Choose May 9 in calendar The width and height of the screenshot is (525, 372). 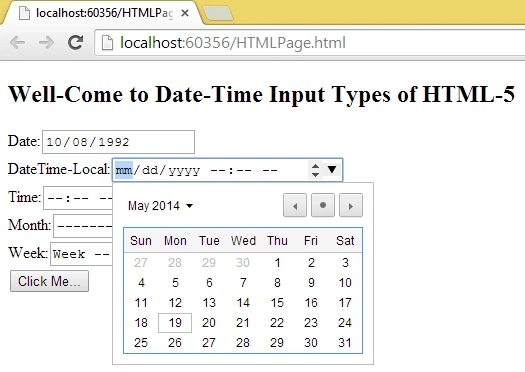coord(311,283)
